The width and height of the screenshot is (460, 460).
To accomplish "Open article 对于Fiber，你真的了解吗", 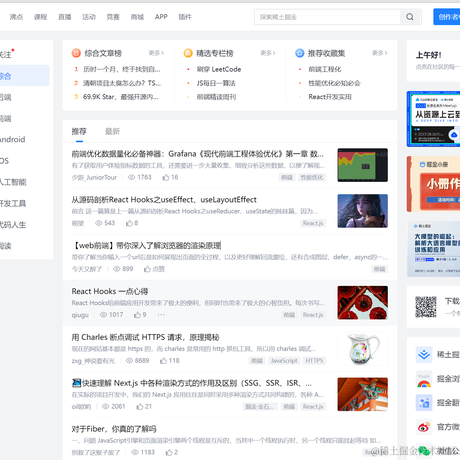I will (114, 429).
